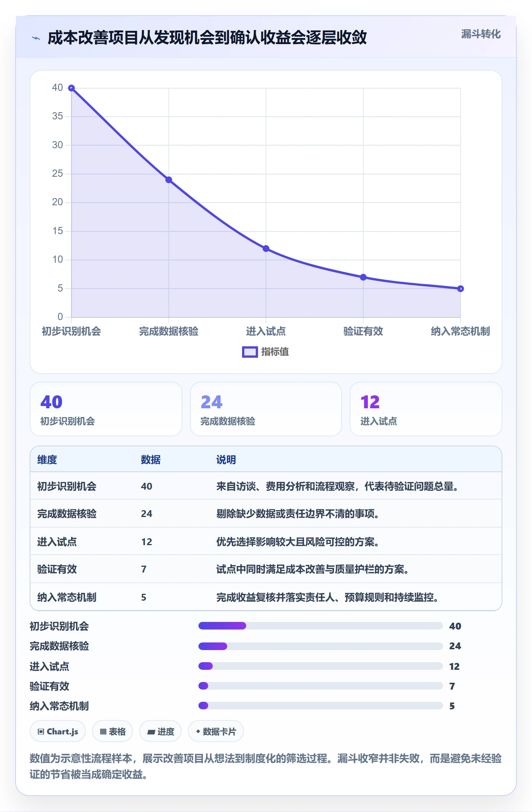532x812 pixels.
Task: Click the table description 优先选择影响较大且风险可控的方案
Action: [298, 542]
